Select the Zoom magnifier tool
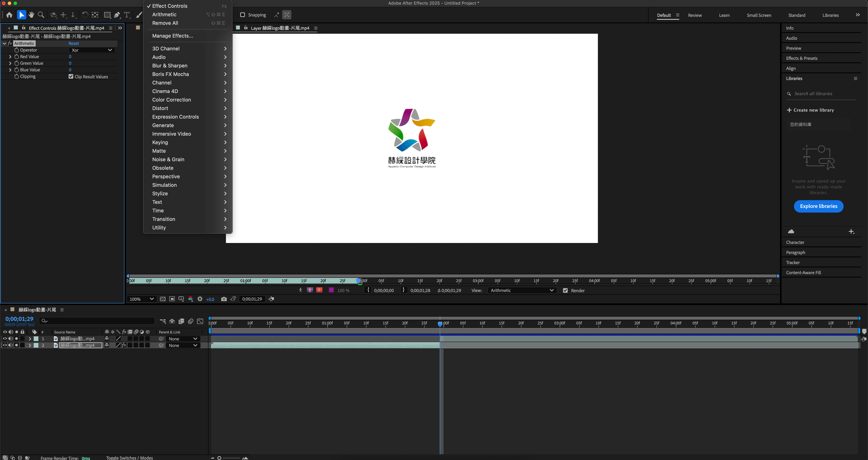The height and width of the screenshot is (460, 868). pos(41,15)
